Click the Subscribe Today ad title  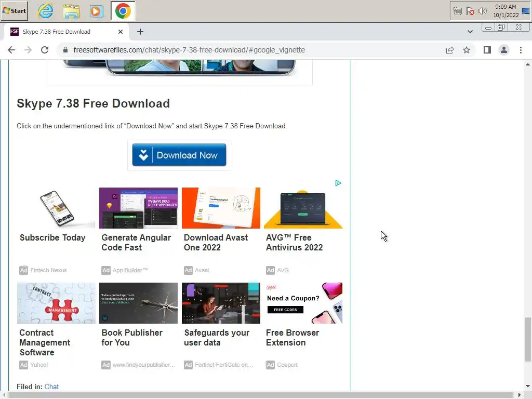(x=52, y=238)
